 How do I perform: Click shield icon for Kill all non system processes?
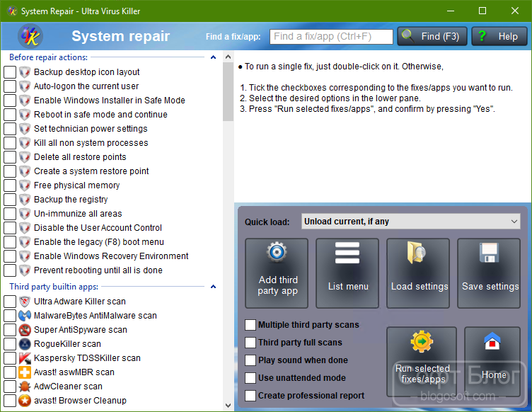(25, 143)
